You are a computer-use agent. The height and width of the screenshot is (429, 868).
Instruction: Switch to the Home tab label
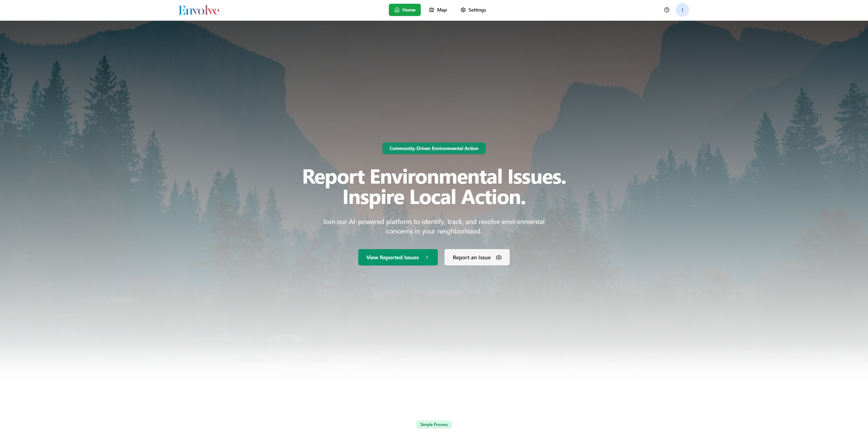(x=409, y=10)
